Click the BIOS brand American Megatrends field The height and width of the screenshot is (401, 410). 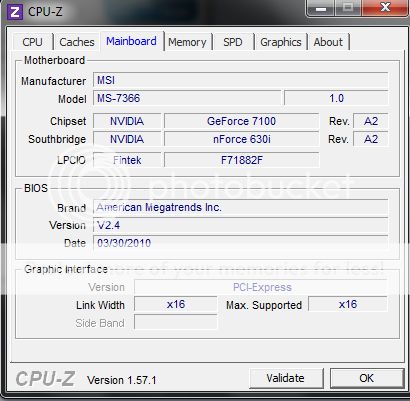[240, 207]
